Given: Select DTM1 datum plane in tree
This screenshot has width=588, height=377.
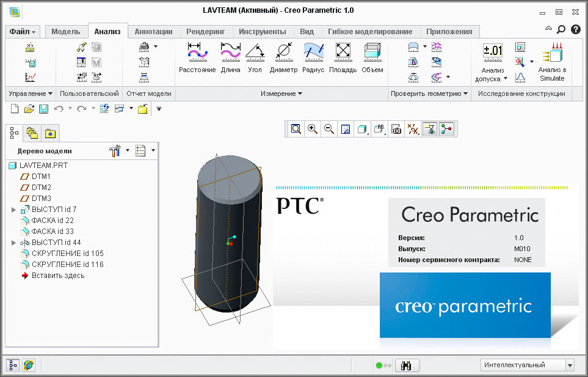Looking at the screenshot, I should 35,177.
